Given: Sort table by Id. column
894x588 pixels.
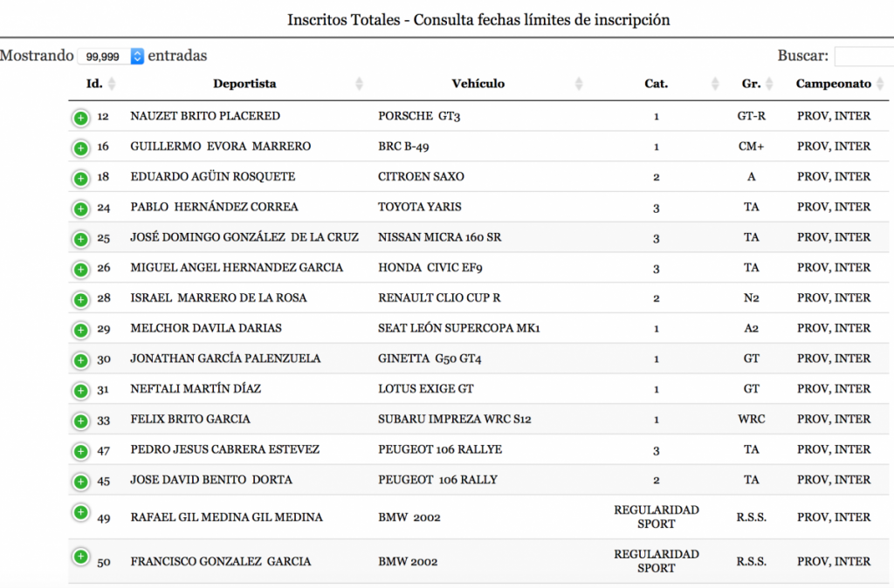Looking at the screenshot, I should [x=95, y=84].
